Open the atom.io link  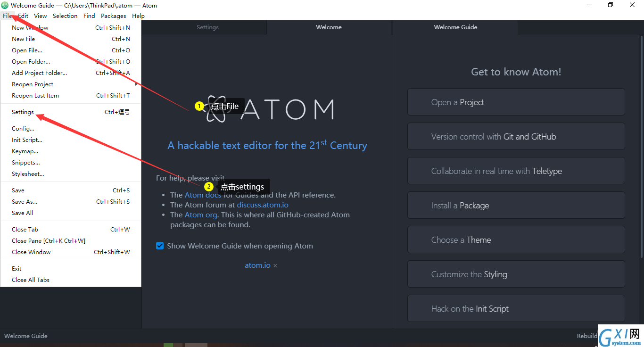257,265
